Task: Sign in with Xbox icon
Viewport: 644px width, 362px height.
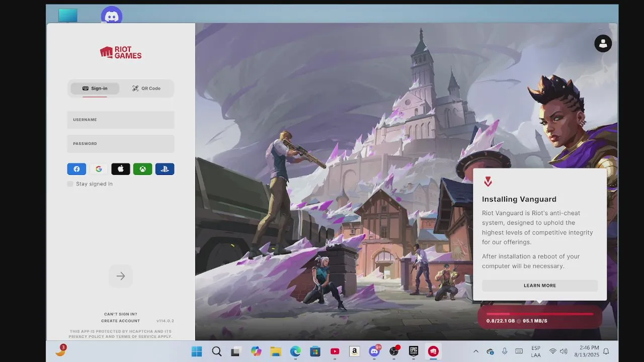Action: pyautogui.click(x=143, y=169)
